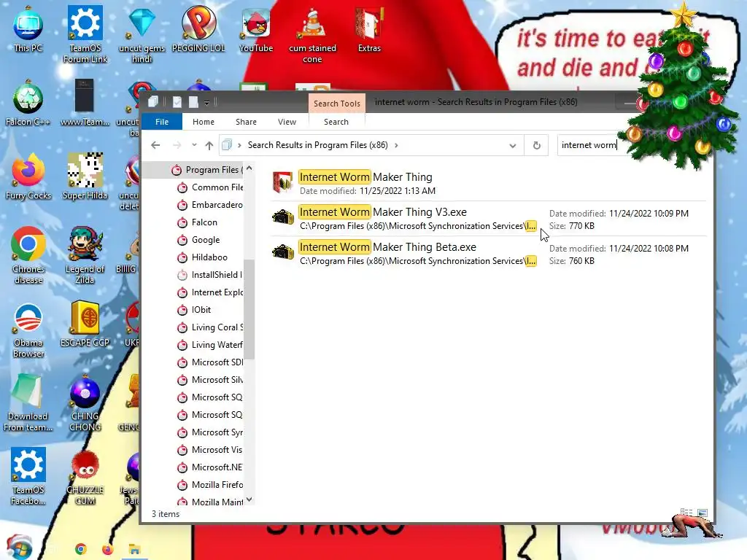Open the This PC desktop icon

click(28, 29)
